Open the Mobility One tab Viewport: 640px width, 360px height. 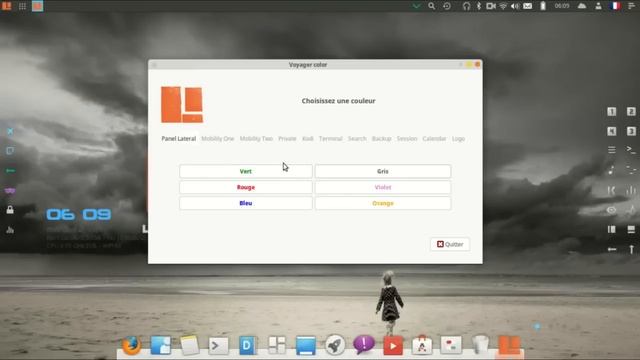(x=218, y=139)
